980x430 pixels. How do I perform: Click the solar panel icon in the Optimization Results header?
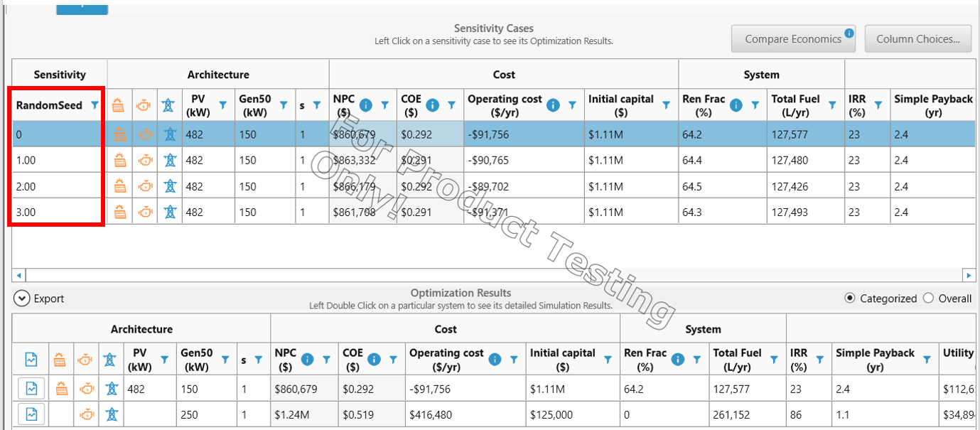click(60, 359)
